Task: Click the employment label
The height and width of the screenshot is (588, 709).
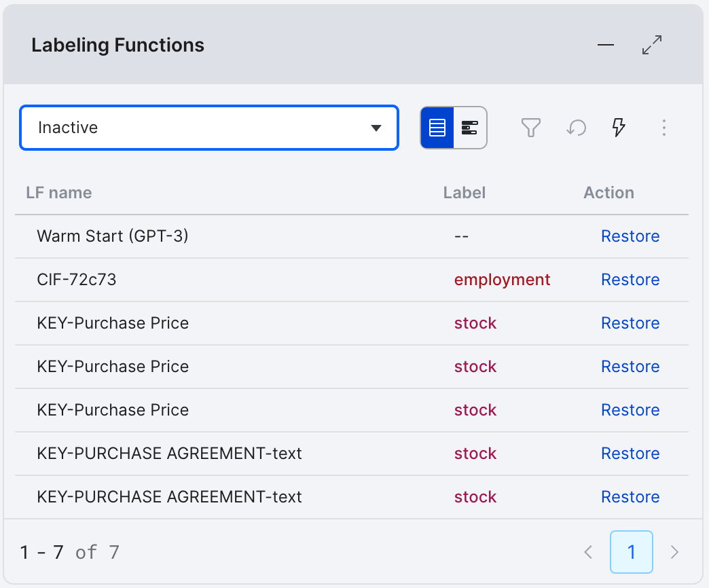Action: pyautogui.click(x=502, y=280)
